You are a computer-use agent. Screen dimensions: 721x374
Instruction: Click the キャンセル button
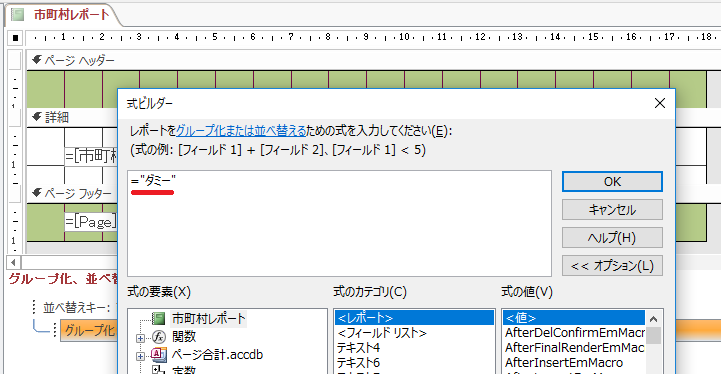[x=612, y=210]
